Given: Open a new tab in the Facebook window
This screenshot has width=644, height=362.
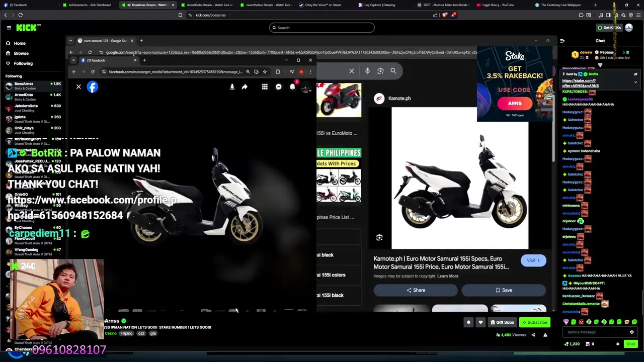Looking at the screenshot, I should tap(144, 60).
